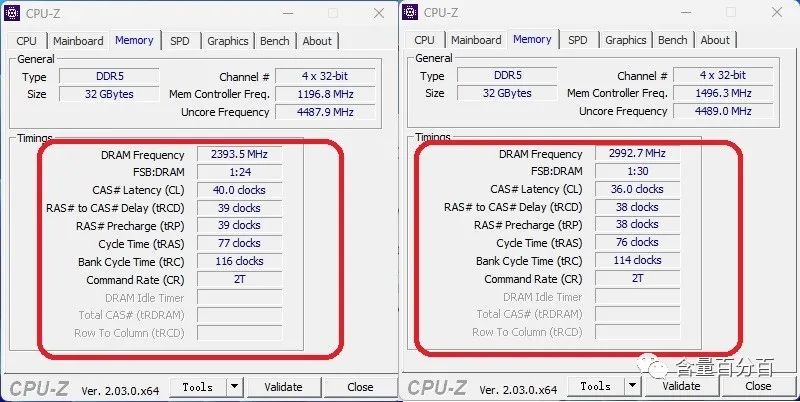Viewport: 800px width, 402px height.
Task: Click Validate button in right window
Action: (x=681, y=386)
